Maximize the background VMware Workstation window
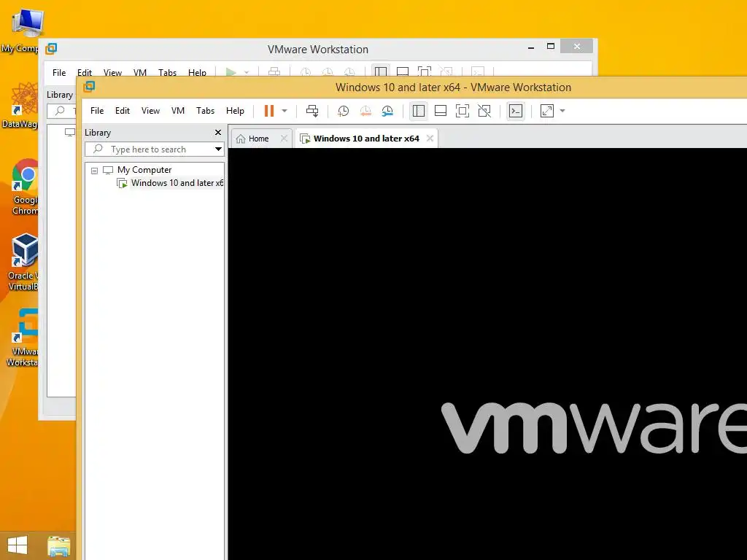This screenshot has width=747, height=560. coord(551,46)
